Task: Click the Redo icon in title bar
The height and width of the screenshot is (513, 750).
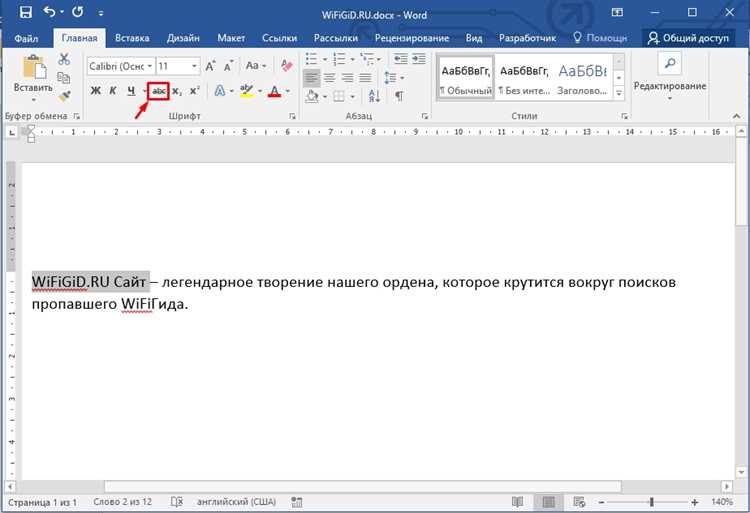Action: [x=77, y=12]
